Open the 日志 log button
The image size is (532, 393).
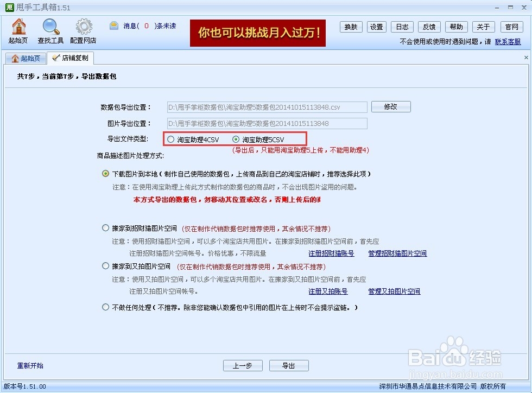402,27
